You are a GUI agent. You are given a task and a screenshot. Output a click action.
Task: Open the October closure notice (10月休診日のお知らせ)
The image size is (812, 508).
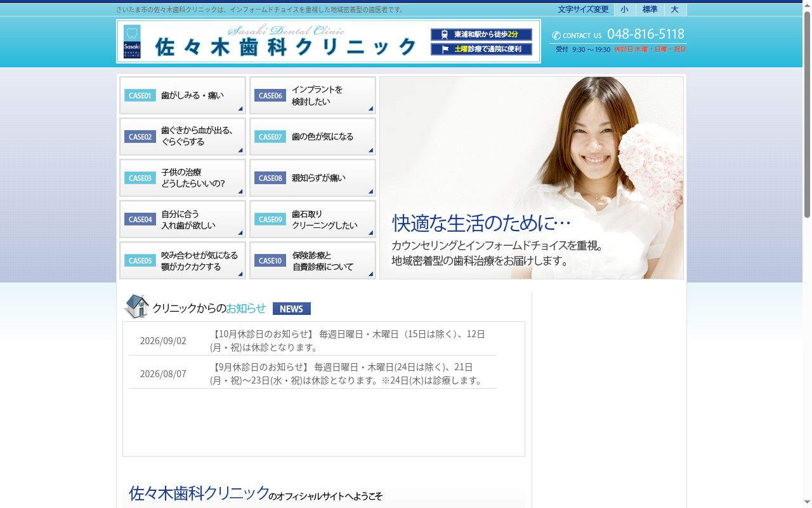click(x=348, y=340)
